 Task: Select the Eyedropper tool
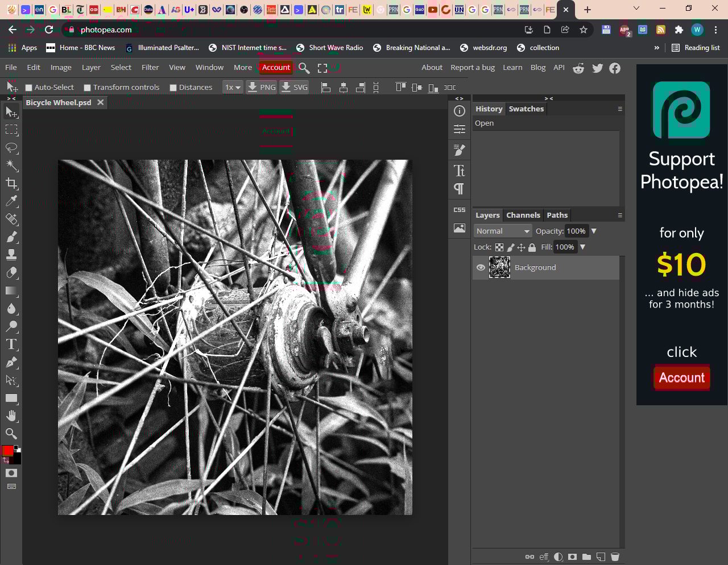pyautogui.click(x=11, y=201)
